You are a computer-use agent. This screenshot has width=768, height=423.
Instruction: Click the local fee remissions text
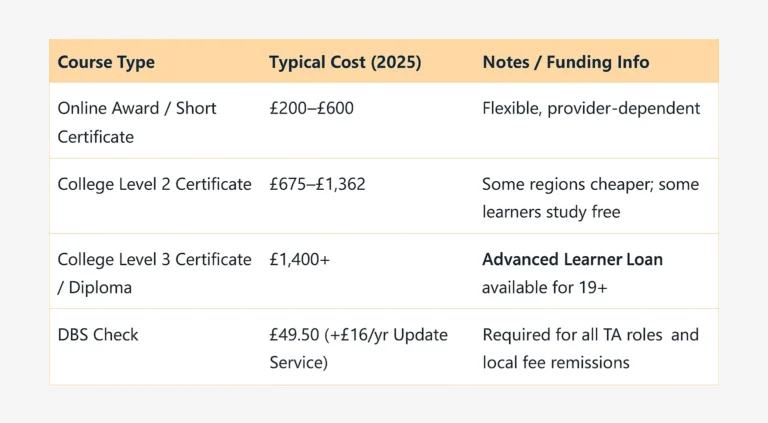coord(555,362)
